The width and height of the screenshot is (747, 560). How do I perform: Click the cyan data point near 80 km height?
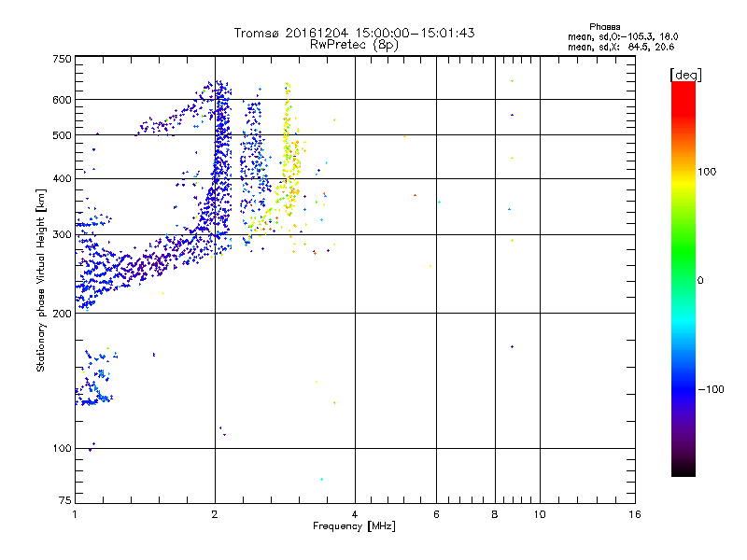click(321, 479)
